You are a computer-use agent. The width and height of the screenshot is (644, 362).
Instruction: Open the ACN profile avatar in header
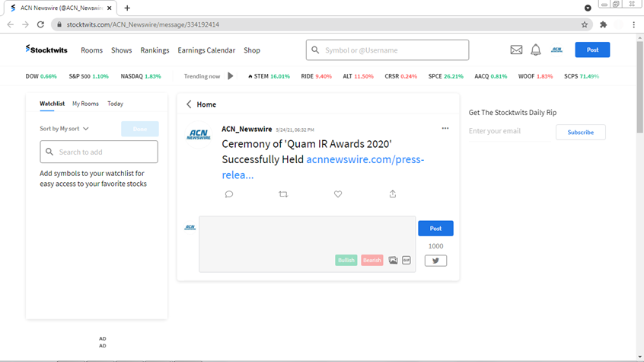556,50
